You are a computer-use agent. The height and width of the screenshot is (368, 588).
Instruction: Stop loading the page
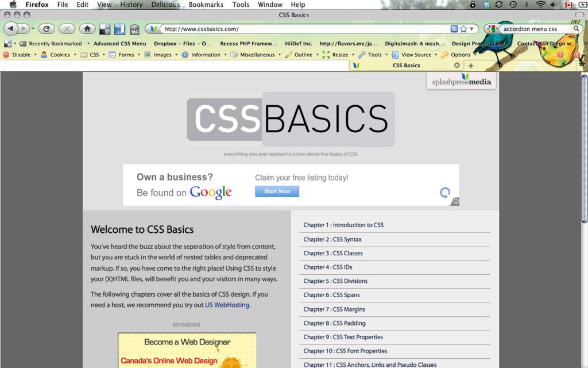tap(67, 29)
